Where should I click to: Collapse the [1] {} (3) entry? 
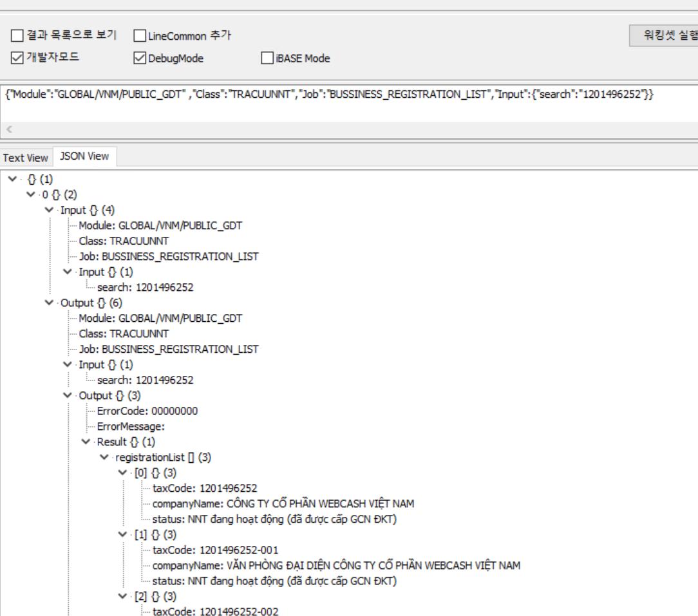(x=122, y=534)
